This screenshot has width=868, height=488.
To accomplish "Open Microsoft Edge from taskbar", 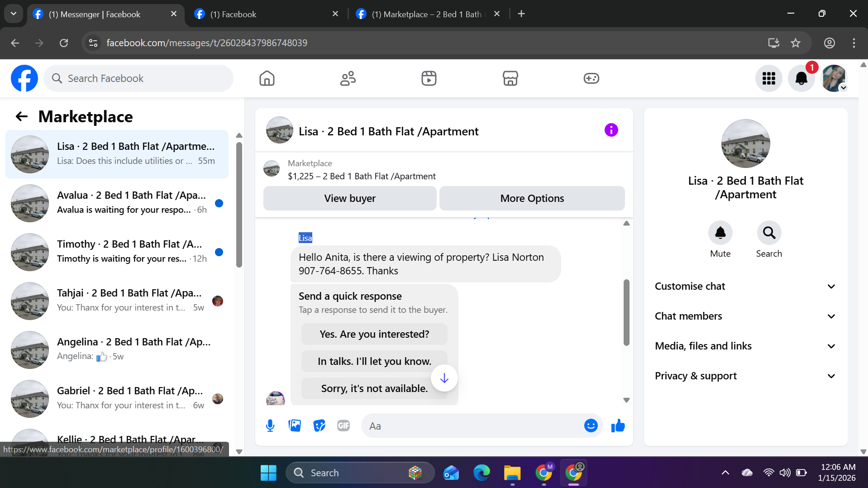I will [x=482, y=473].
